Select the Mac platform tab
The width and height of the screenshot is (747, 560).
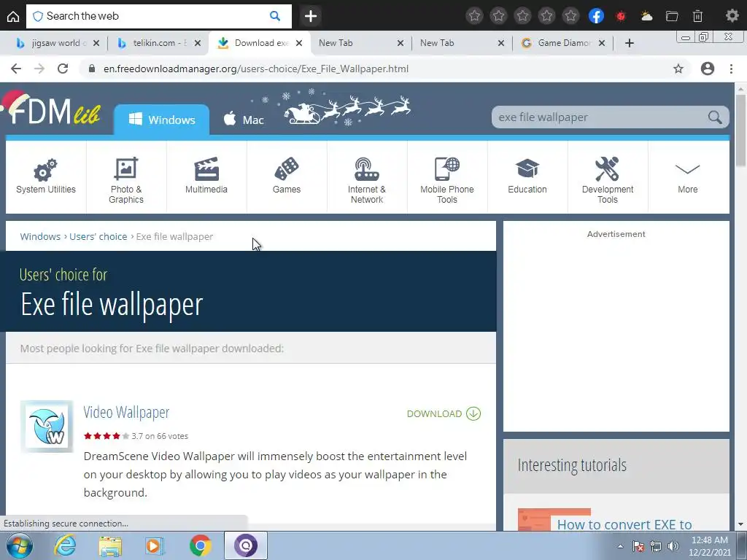tap(244, 120)
